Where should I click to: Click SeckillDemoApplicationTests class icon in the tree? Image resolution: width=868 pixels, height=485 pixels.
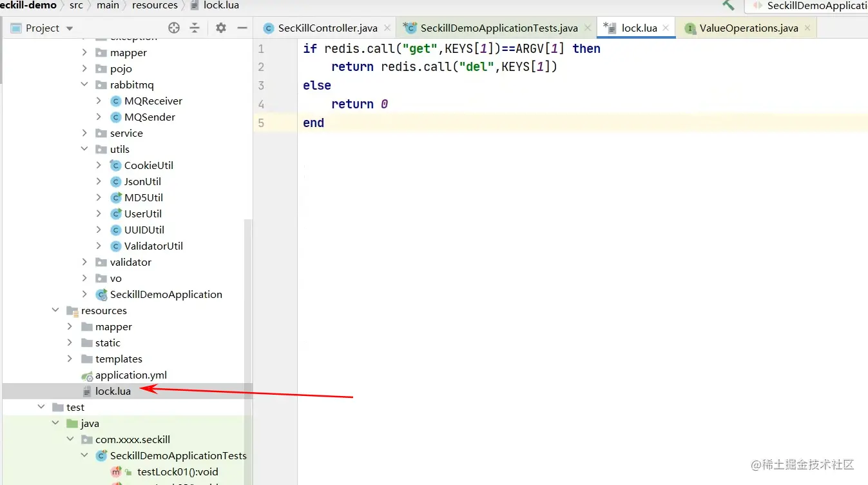[x=101, y=455]
